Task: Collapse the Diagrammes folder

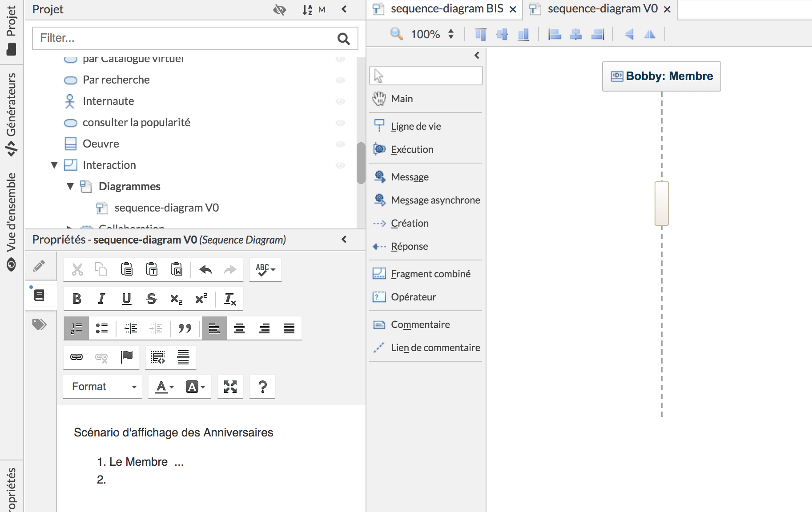Action: [70, 187]
